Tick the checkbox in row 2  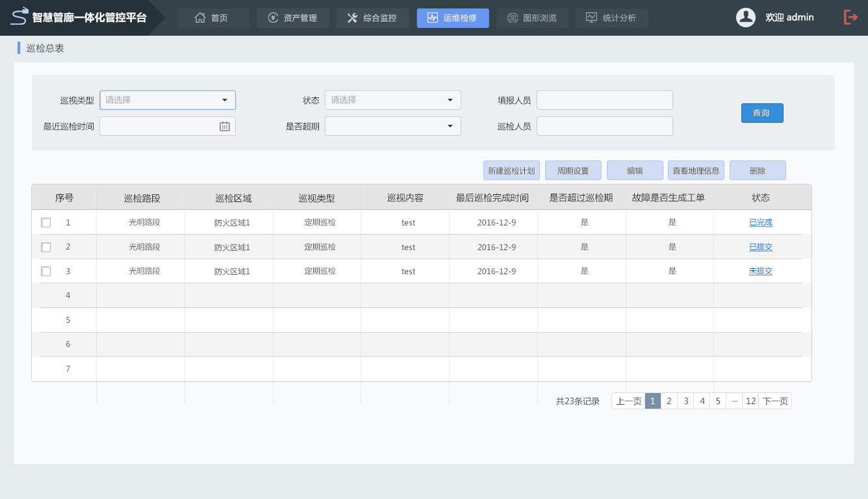tap(46, 247)
